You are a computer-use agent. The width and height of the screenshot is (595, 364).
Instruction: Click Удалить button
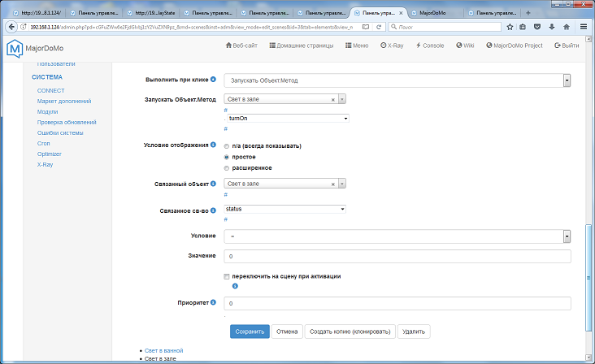pos(414,331)
